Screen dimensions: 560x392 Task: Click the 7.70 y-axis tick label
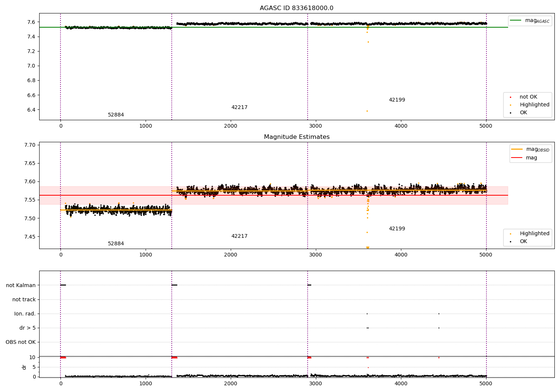click(x=29, y=145)
